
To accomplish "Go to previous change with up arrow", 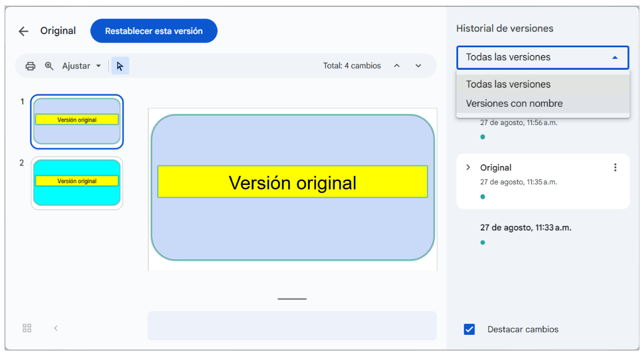I will (397, 66).
